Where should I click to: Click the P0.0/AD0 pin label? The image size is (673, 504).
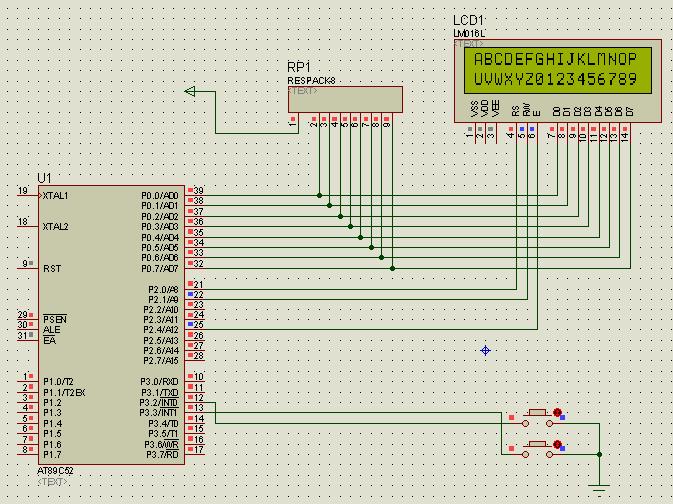point(160,196)
